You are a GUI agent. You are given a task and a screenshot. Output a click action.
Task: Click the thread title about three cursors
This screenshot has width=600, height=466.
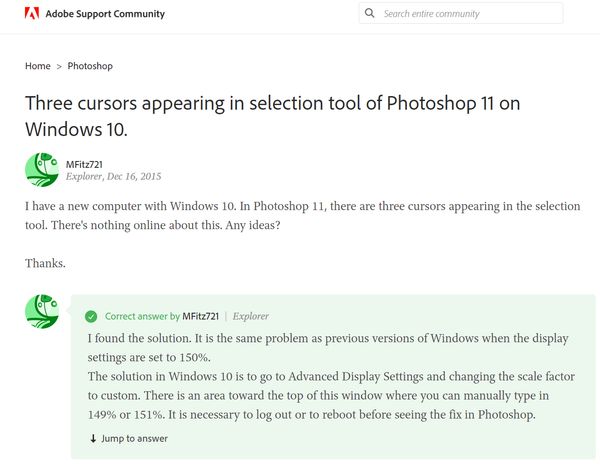click(272, 116)
